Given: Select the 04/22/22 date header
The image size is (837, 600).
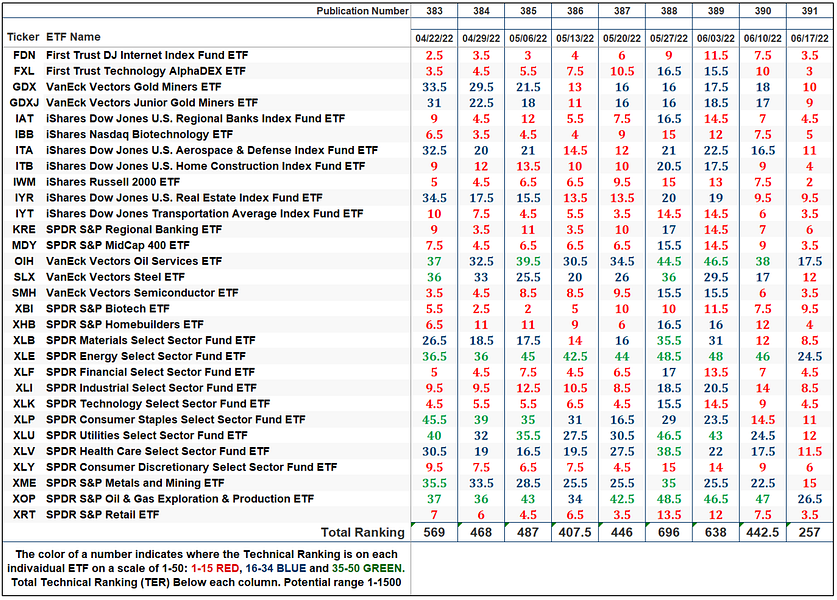Looking at the screenshot, I should 434,38.
